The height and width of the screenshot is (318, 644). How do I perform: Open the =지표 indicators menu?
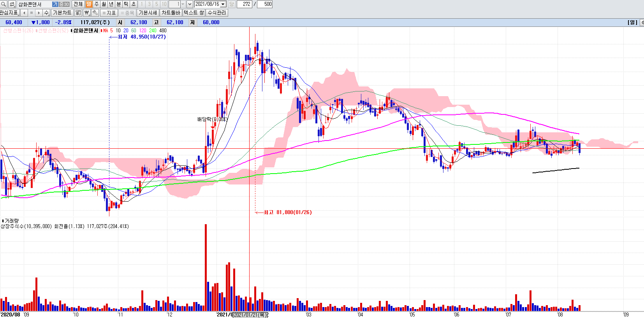[109, 13]
